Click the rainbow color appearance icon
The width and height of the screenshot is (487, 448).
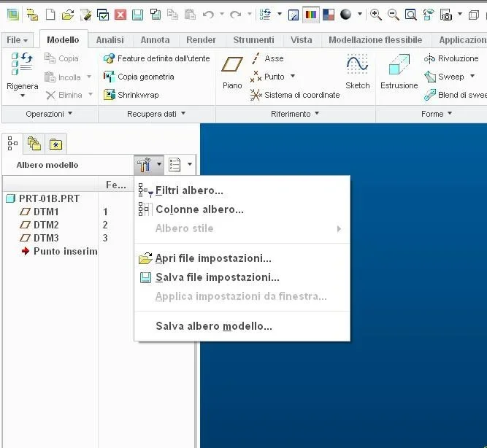[x=311, y=15]
